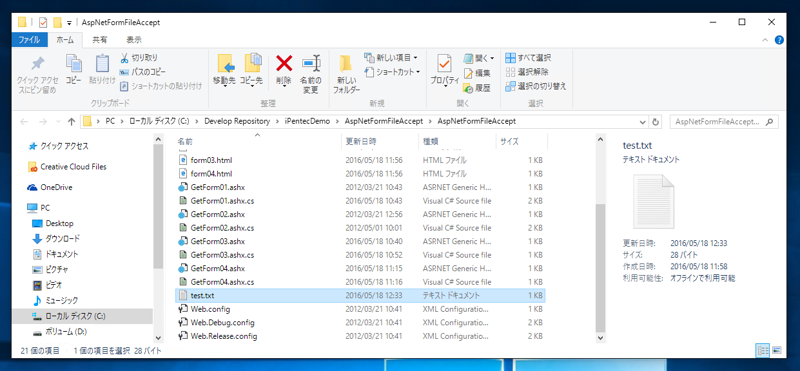Screen dimensions: 800x371
Task: Open the コピー先 copy-to button
Action: click(252, 70)
